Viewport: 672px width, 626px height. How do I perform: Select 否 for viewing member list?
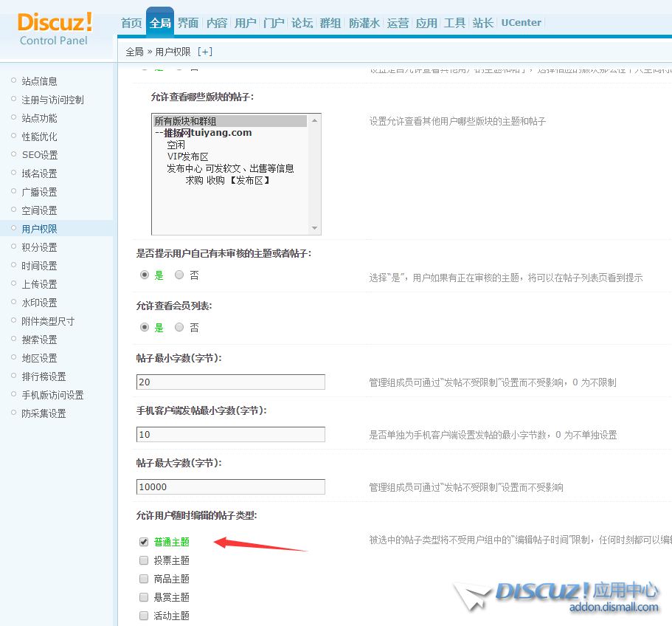click(x=179, y=327)
